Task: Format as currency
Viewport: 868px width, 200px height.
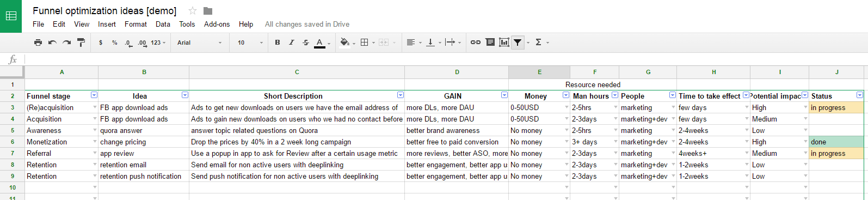Action: [101, 43]
